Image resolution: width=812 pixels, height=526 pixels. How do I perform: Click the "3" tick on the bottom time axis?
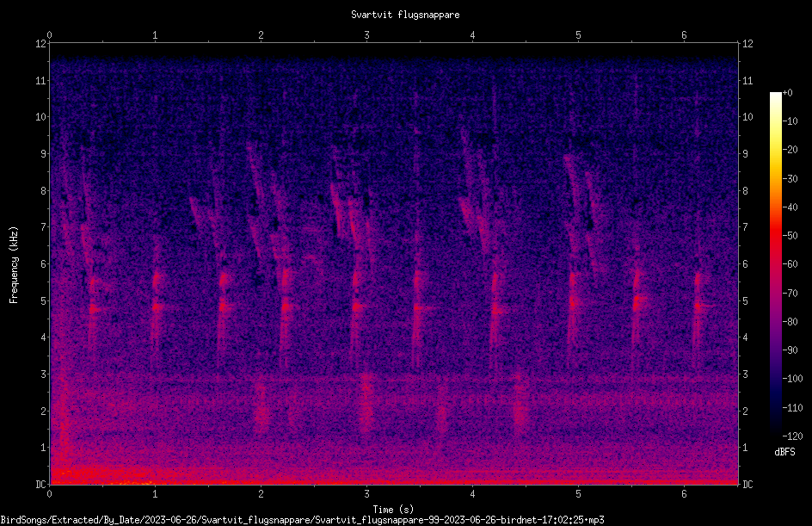366,494
